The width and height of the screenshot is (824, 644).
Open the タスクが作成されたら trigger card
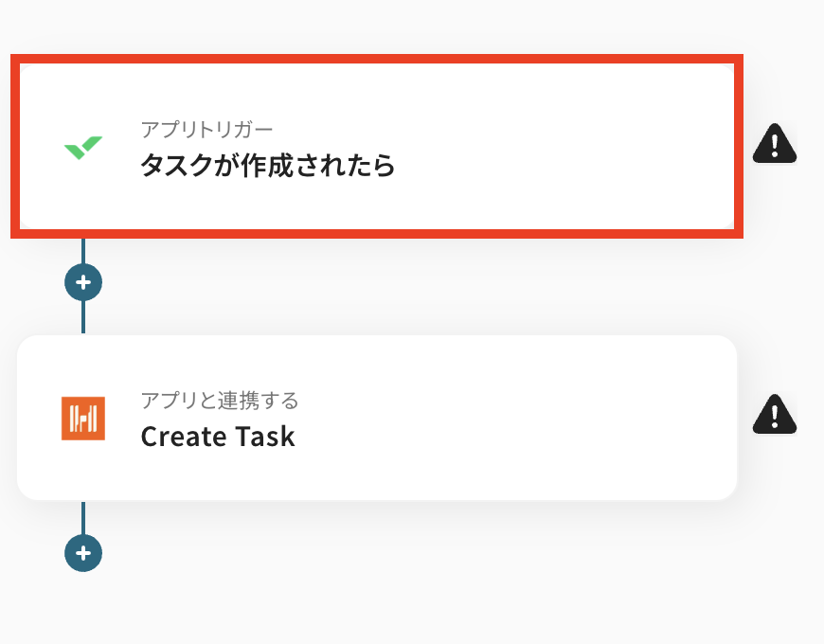377,147
